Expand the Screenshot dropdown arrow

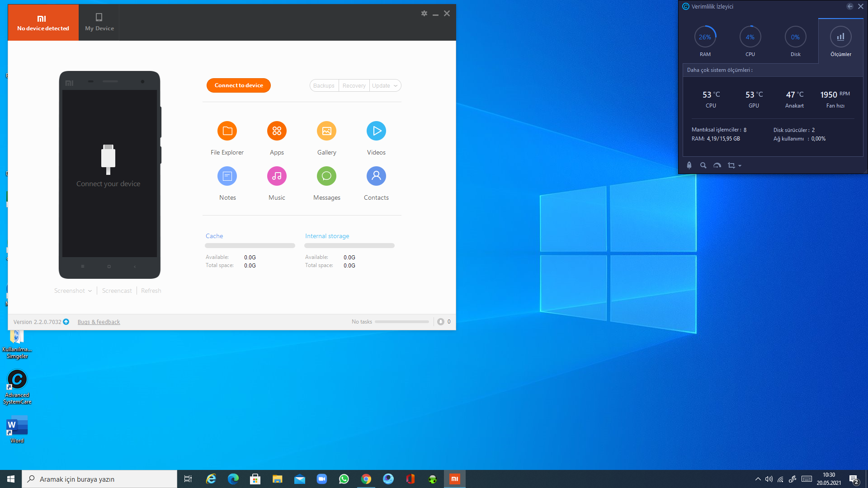(x=90, y=291)
